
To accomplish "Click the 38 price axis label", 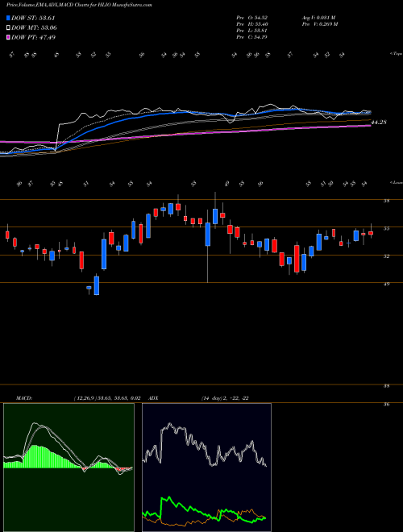I will 386,386.
